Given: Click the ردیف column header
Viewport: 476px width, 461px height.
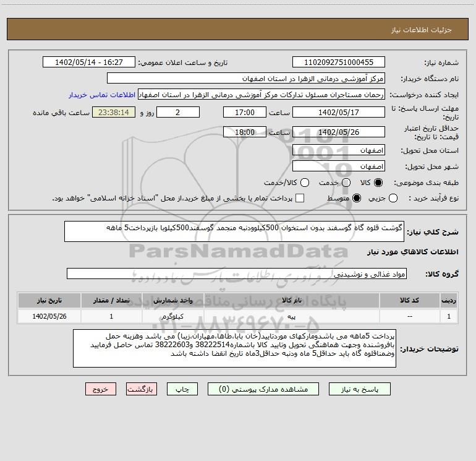Looking at the screenshot, I should tap(449, 300).
